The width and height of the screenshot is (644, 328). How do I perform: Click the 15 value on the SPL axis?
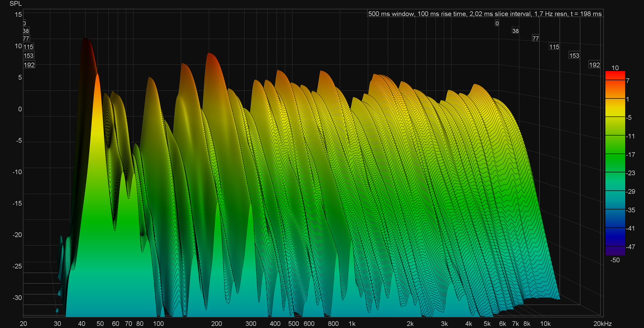pyautogui.click(x=19, y=14)
